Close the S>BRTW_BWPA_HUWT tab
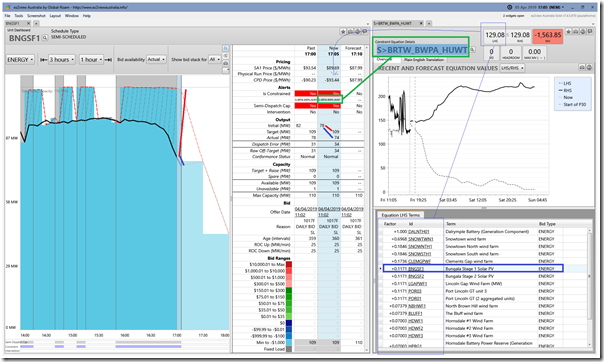The height and width of the screenshot is (362, 604). point(421,23)
